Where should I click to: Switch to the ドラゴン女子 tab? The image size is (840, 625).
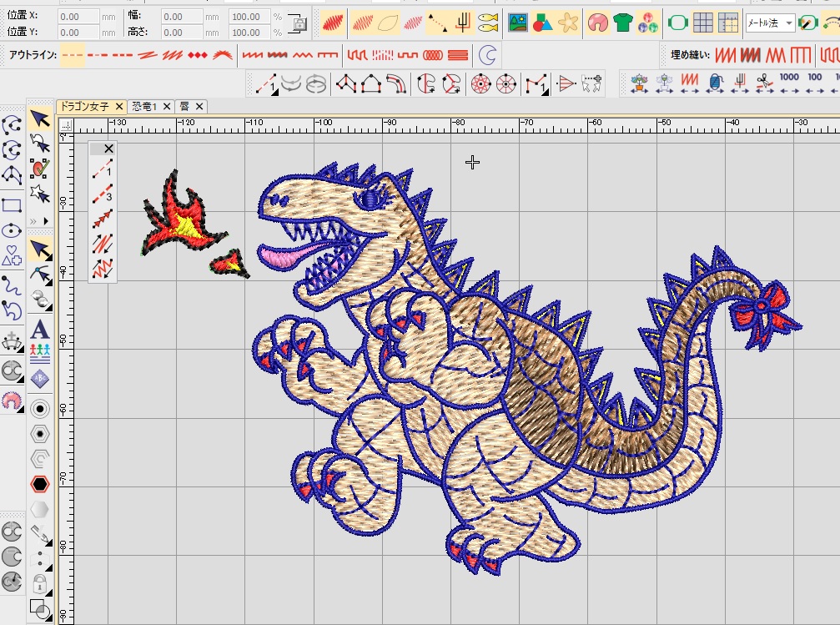pyautogui.click(x=84, y=107)
